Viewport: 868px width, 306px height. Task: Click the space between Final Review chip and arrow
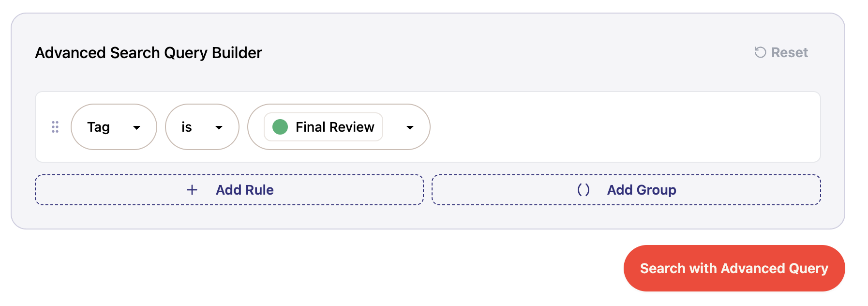pos(394,127)
